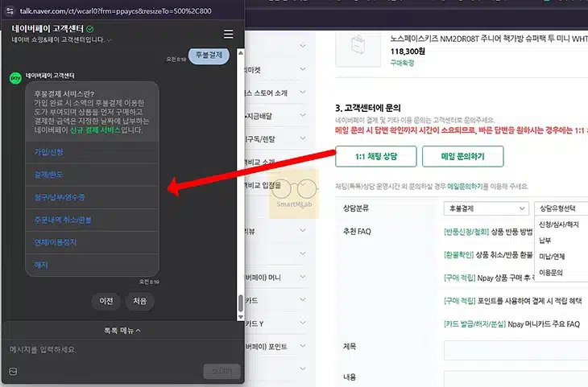This screenshot has width=588, height=387.
Task: Click the 118,300원 price text
Action: [x=408, y=51]
